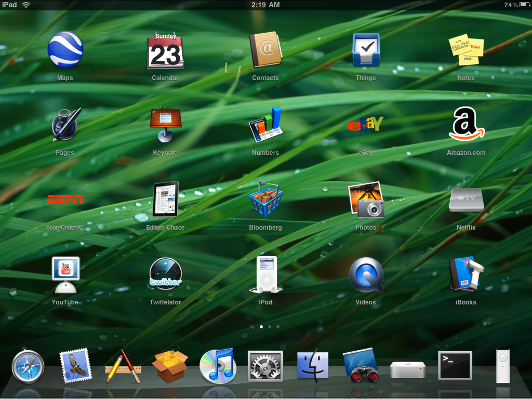Open the iPod music app
Screen dimensions: 532x399
pos(267,274)
